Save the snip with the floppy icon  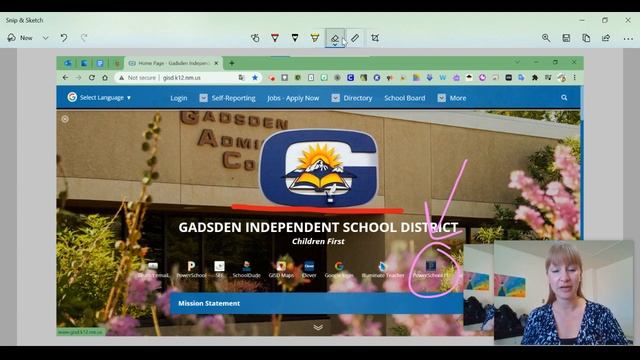coord(566,38)
